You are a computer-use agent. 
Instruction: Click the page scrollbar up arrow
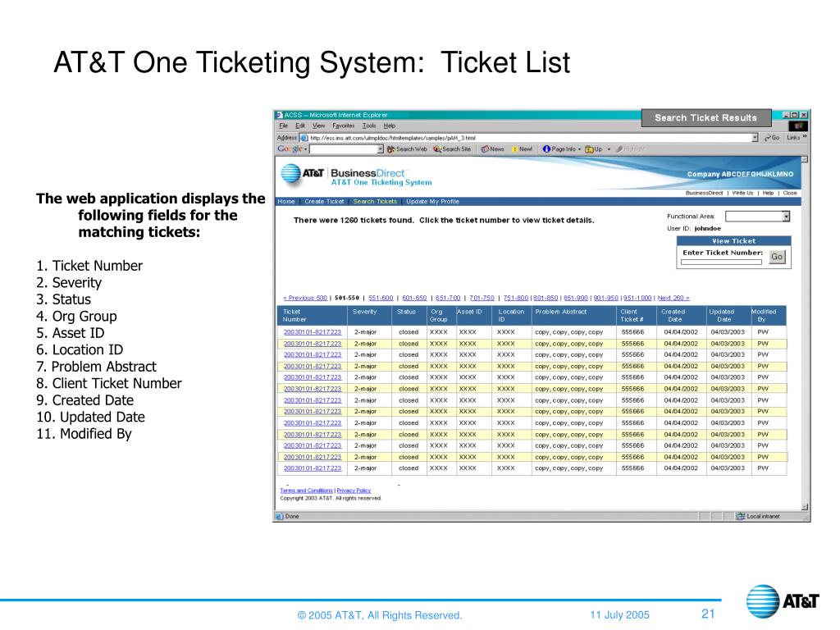tap(804, 160)
